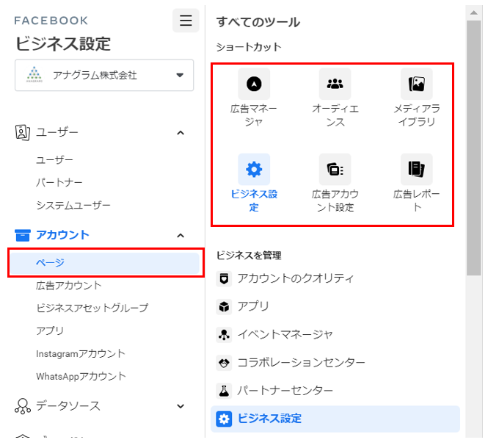
Task: Select ページ in the sidebar
Action: coord(51,262)
